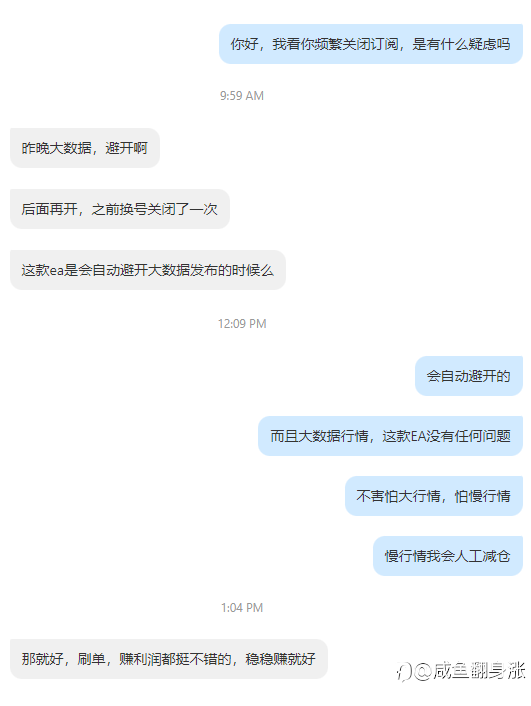Select the gray message asking about 这款ea
Image resolution: width=531 pixels, height=706 pixels.
(x=148, y=270)
